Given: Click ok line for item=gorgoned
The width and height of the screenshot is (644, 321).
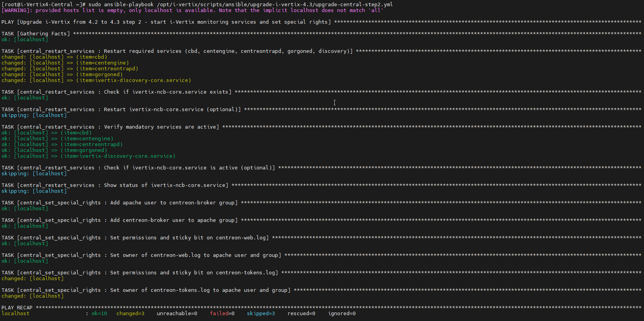Looking at the screenshot, I should click(x=54, y=150).
